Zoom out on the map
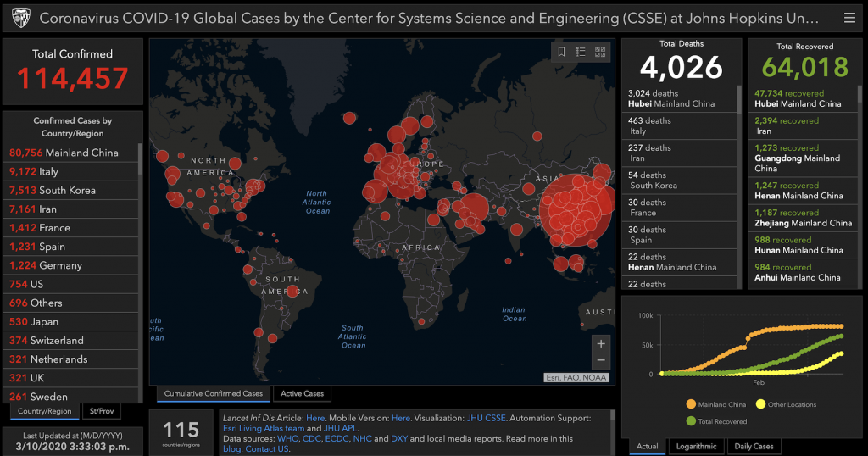Image resolution: width=868 pixels, height=456 pixels. click(601, 360)
